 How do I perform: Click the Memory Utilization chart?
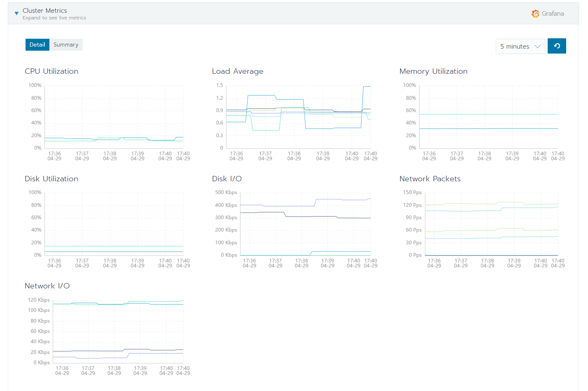[488, 117]
